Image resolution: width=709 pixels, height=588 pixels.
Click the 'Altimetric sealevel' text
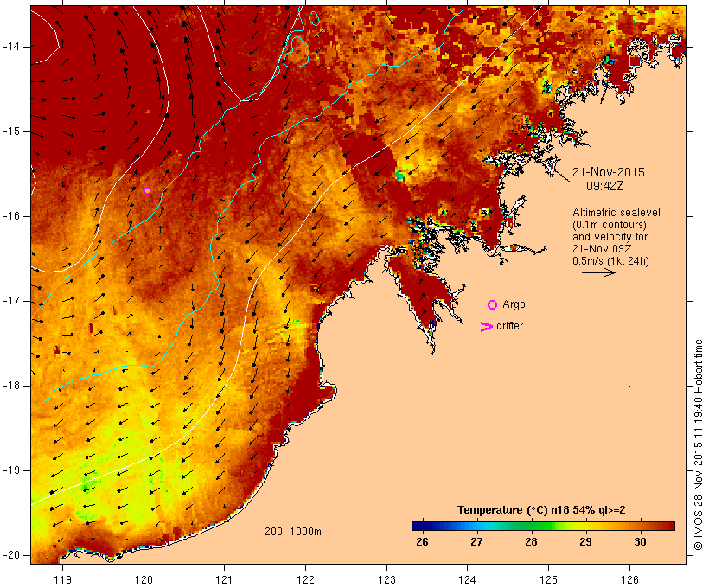point(616,213)
